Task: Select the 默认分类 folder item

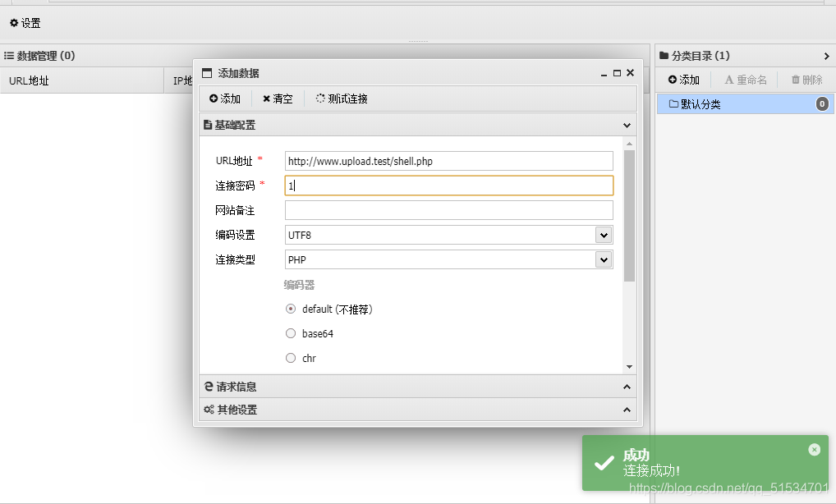Action: pyautogui.click(x=745, y=104)
